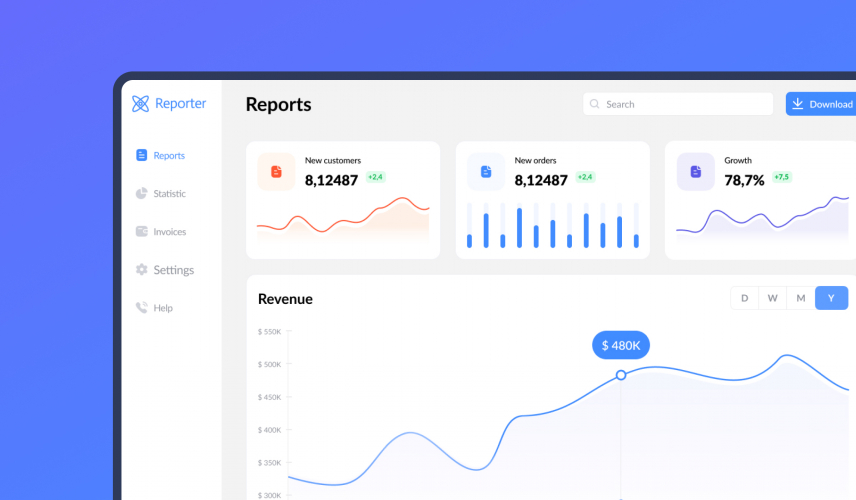Image resolution: width=856 pixels, height=500 pixels.
Task: Click the download arrow icon
Action: click(x=798, y=104)
